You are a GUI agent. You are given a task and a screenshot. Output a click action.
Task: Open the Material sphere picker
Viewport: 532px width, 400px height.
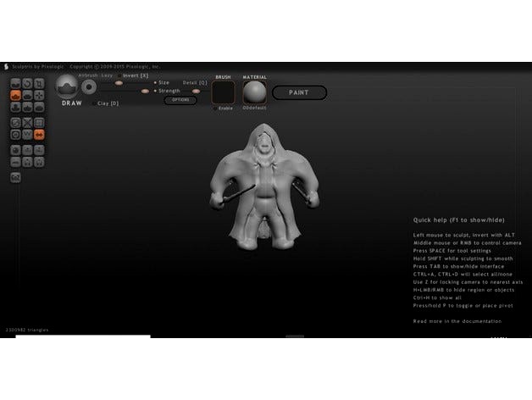[x=255, y=92]
